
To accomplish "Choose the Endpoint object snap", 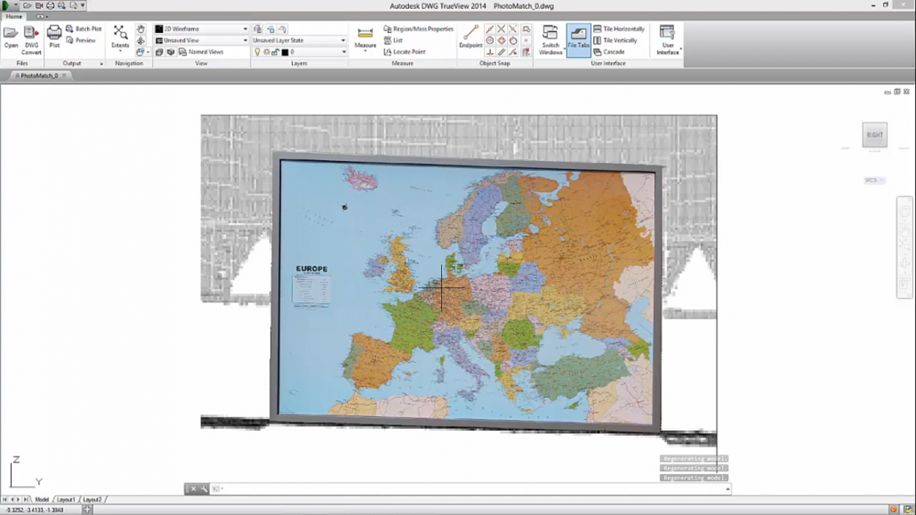I will click(470, 36).
